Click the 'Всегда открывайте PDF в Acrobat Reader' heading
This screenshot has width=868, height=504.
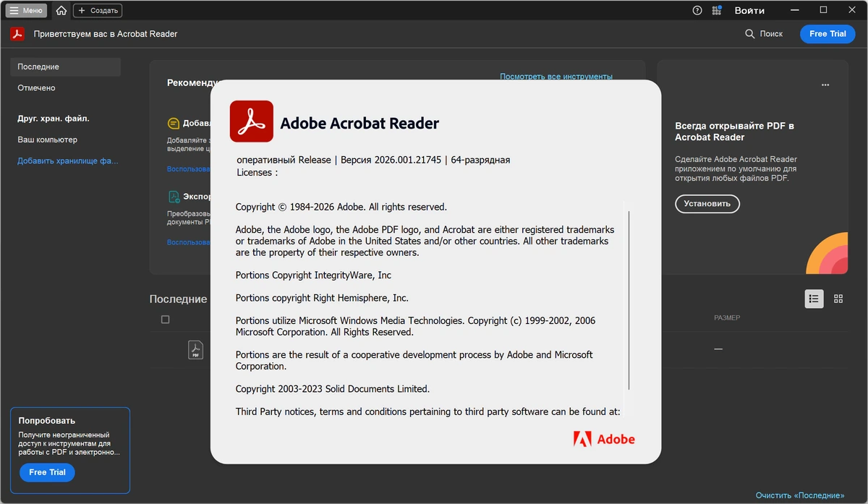[735, 131]
